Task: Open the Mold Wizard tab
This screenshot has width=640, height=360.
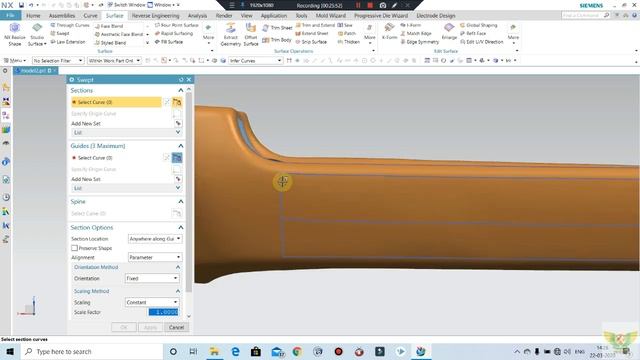Action: pos(331,16)
